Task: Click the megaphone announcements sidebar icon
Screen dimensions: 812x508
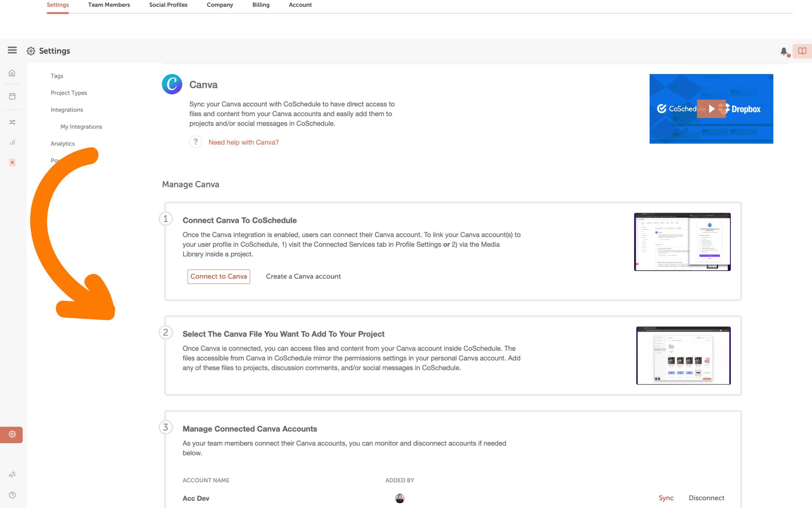Action: (12, 475)
